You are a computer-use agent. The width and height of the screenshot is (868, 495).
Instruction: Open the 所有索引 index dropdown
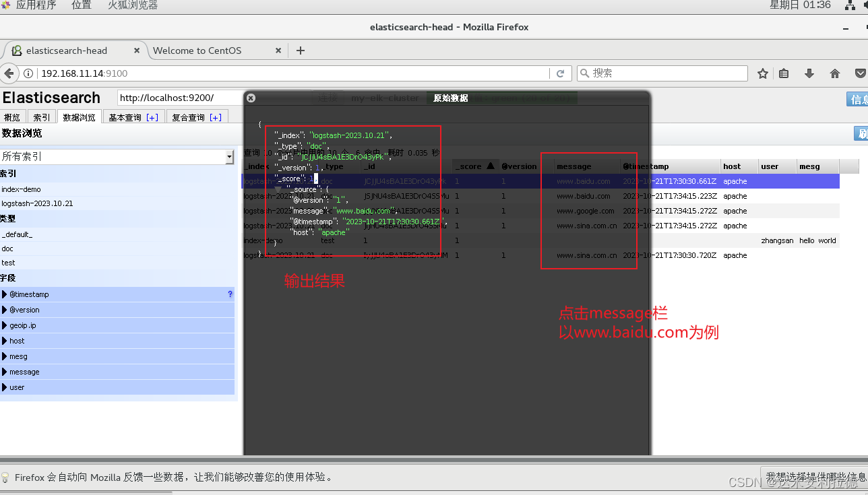point(117,156)
